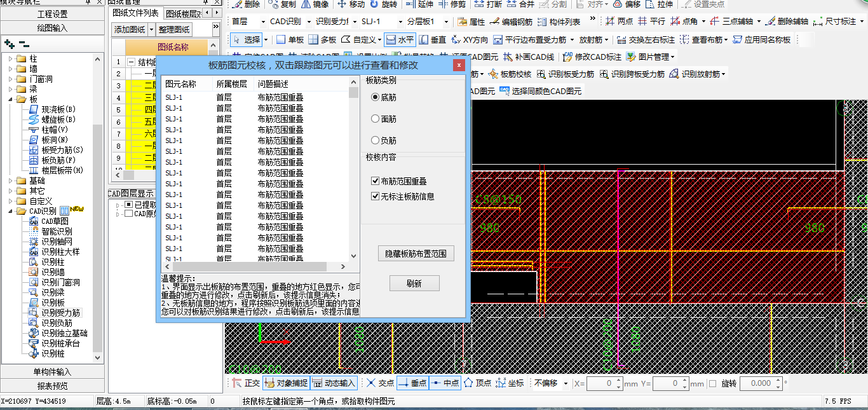Viewport: 868px width, 410px height.
Task: Open 添加图纸 dropdown arrow
Action: point(150,29)
